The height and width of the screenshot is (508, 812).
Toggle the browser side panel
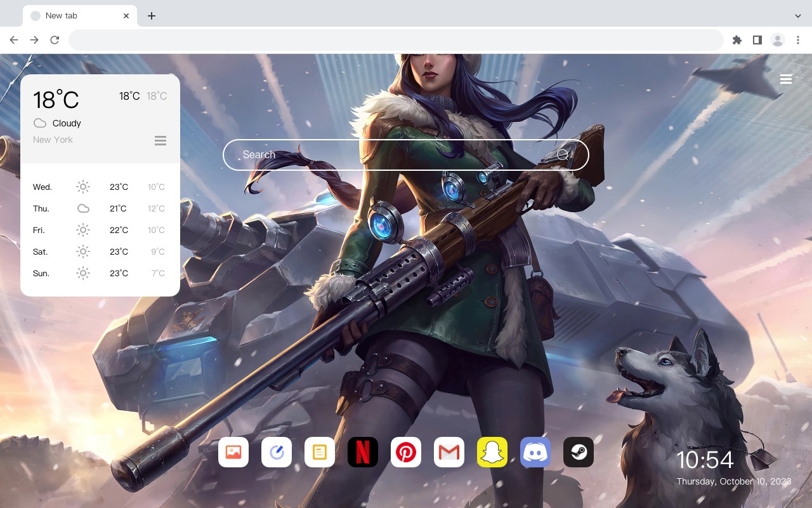[x=757, y=40]
